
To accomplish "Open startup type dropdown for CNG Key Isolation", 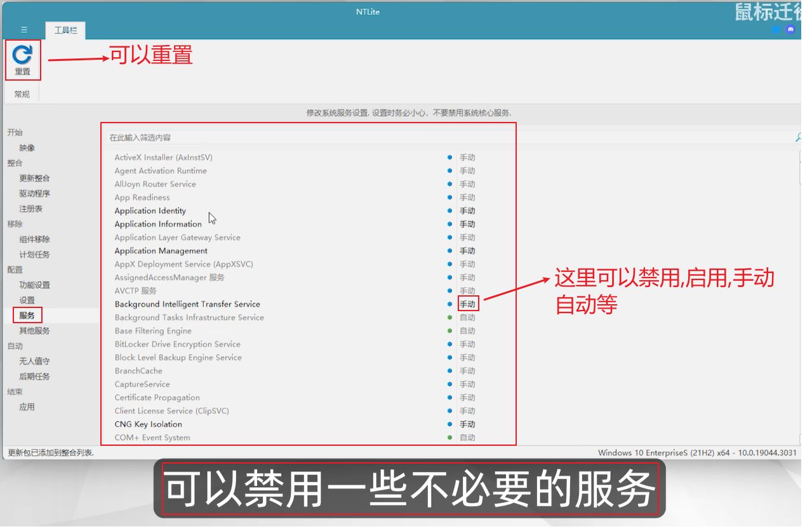I will 467,424.
